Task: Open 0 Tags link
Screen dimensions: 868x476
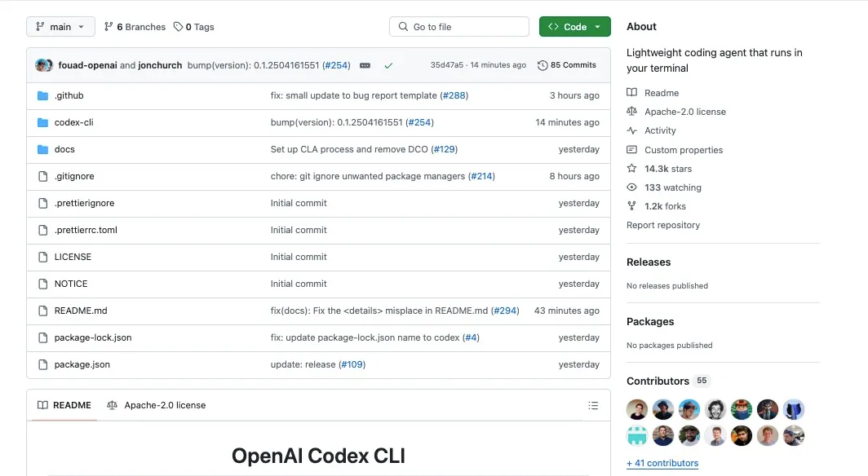Action: [x=194, y=27]
